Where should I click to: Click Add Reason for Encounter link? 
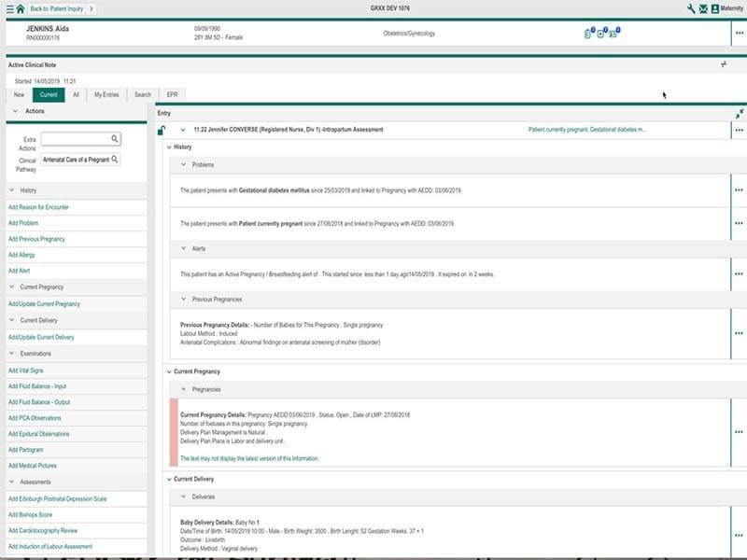click(38, 207)
